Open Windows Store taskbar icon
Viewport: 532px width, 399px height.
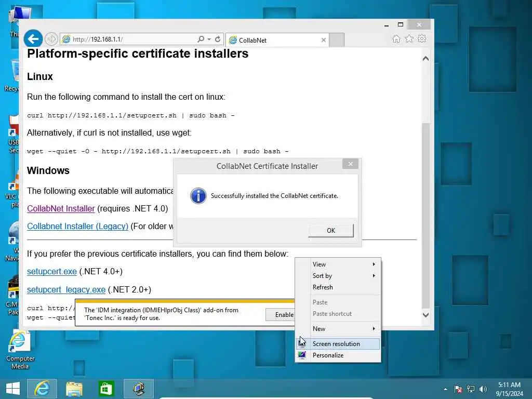coord(106,389)
